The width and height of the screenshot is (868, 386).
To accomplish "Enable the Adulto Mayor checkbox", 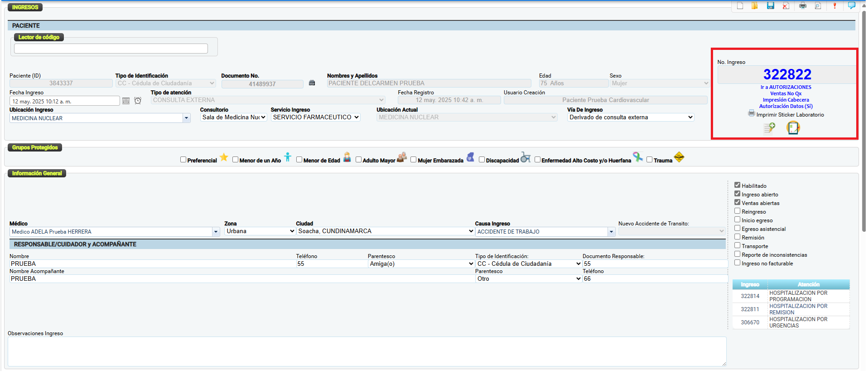I will (x=358, y=160).
